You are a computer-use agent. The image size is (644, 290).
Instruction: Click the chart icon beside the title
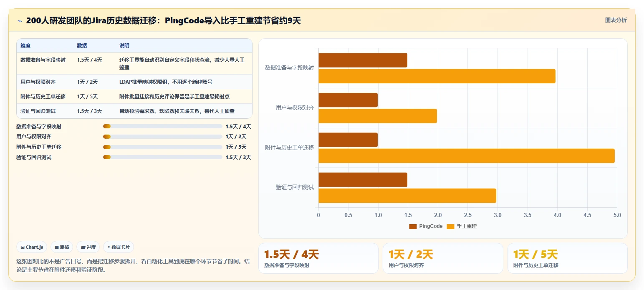coord(20,20)
